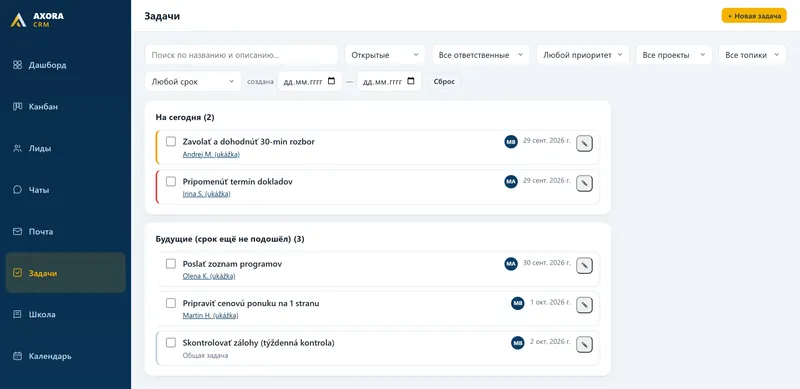The width and height of the screenshot is (800, 389).
Task: Click the Календарь calendar icon in sidebar
Action: pyautogui.click(x=17, y=356)
